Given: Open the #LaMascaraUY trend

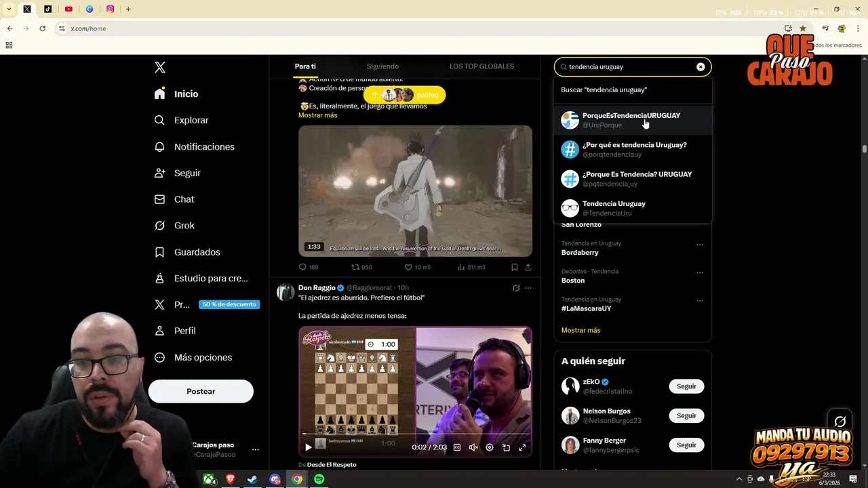Looking at the screenshot, I should (586, 308).
